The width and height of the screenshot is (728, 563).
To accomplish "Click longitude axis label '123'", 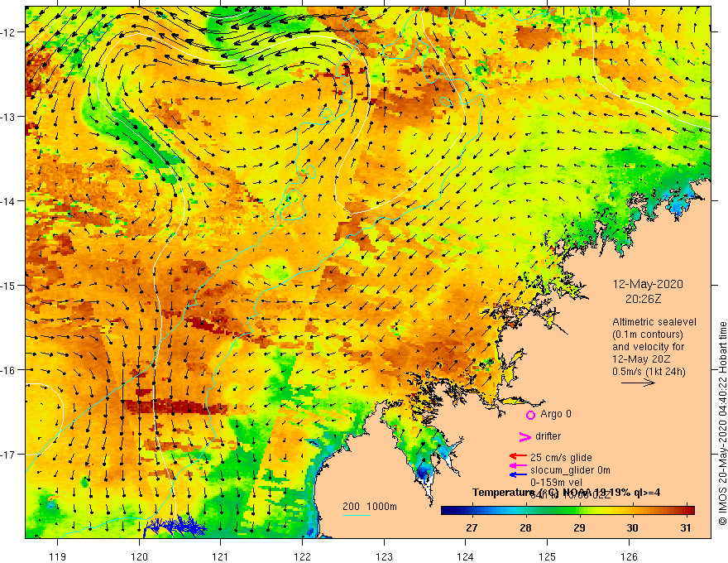I will [x=384, y=556].
